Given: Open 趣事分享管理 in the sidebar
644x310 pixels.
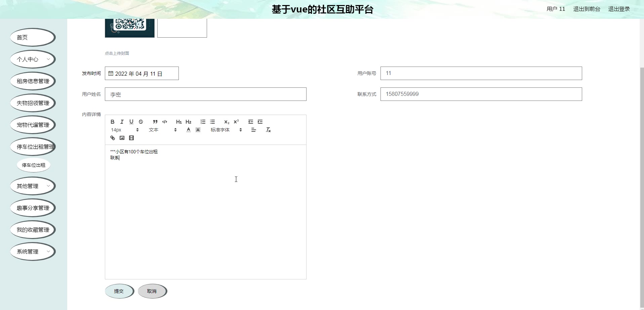Looking at the screenshot, I should pyautogui.click(x=33, y=208).
